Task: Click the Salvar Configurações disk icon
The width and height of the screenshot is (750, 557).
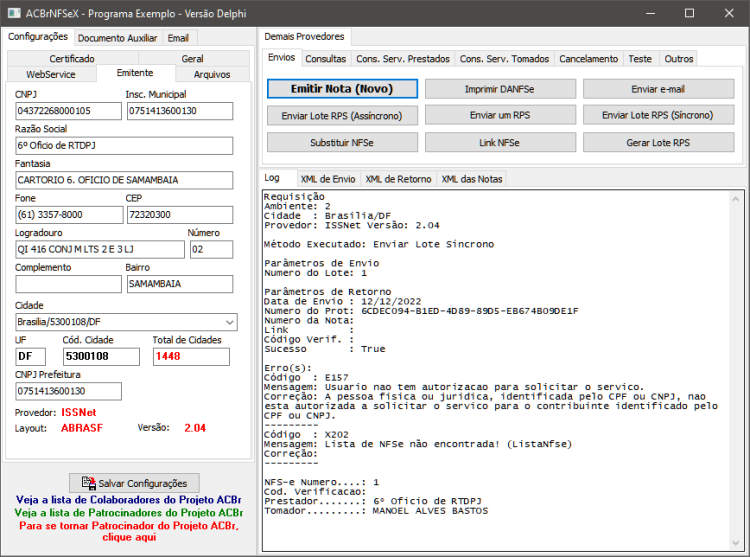Action: [x=88, y=483]
